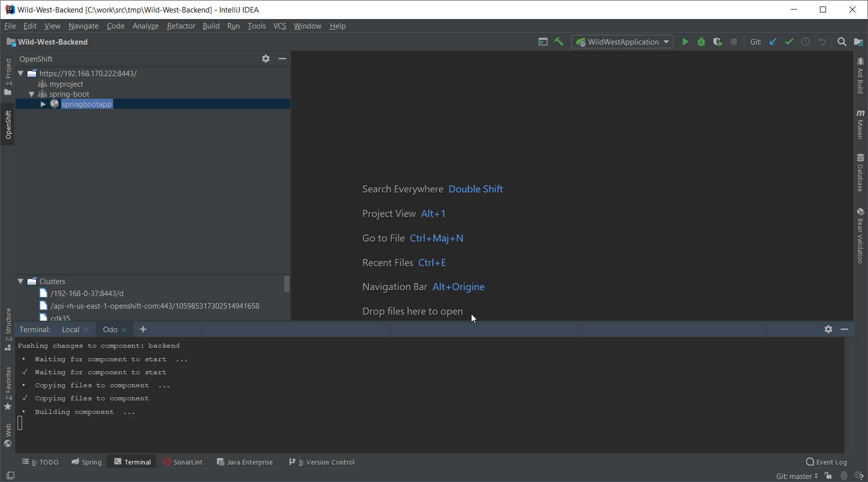Click the inspector hector icon in status bar
This screenshot has height=482, width=868.
[x=844, y=475]
